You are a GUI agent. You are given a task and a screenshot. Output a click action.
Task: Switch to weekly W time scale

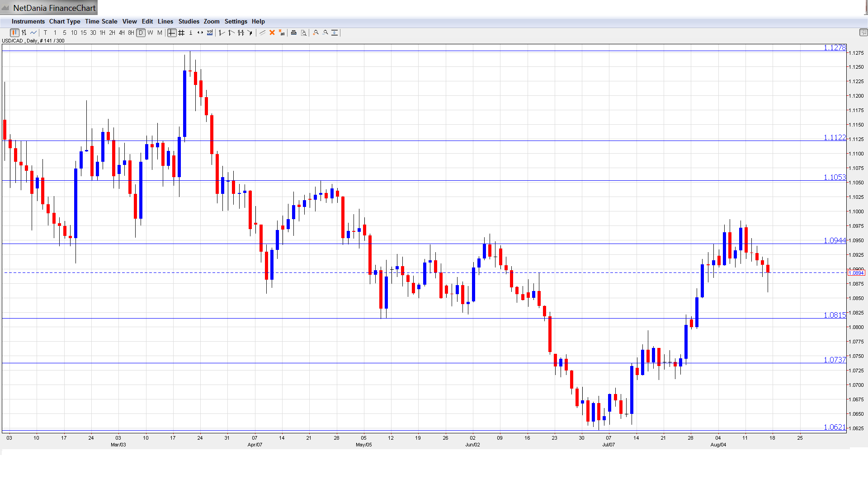(x=150, y=33)
